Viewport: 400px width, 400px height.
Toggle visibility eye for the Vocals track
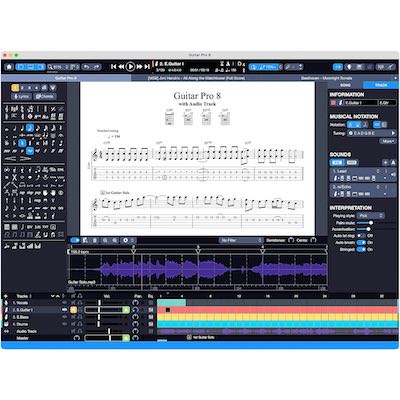[64, 303]
